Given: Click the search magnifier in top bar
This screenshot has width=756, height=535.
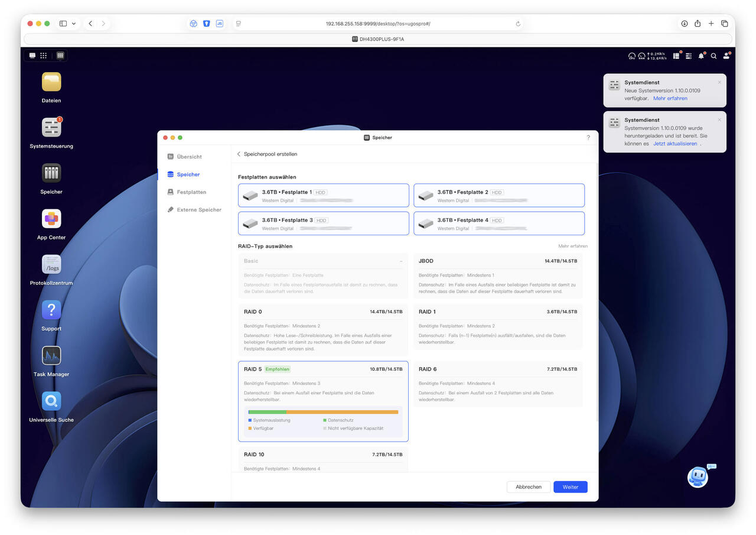Looking at the screenshot, I should pyautogui.click(x=713, y=56).
